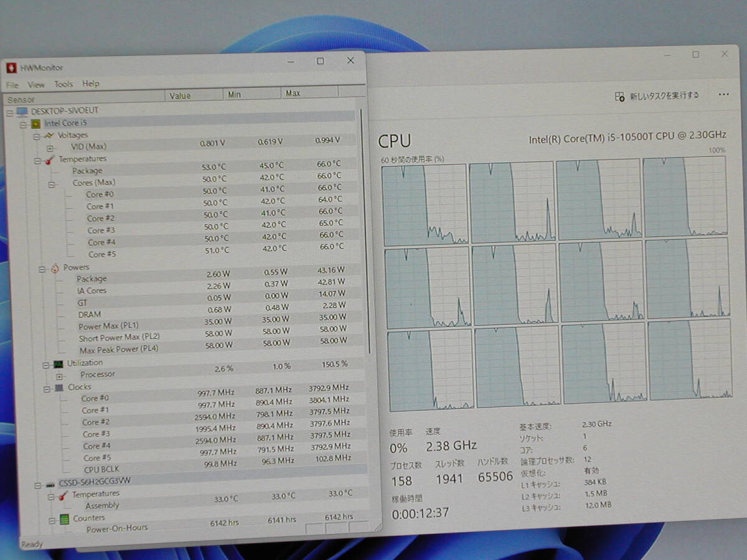The width and height of the screenshot is (747, 560).
Task: Collapse the Temperatures section under Intel Core i5
Action: 37,160
